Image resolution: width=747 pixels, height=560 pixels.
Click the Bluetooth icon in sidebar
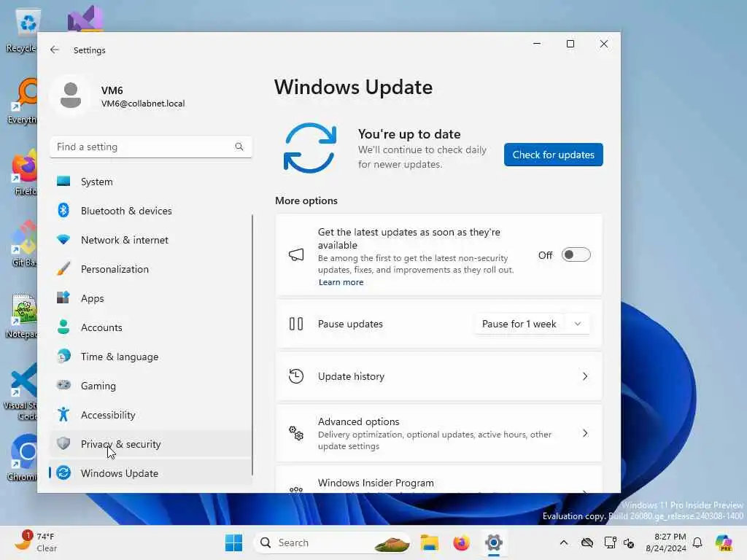coord(63,211)
